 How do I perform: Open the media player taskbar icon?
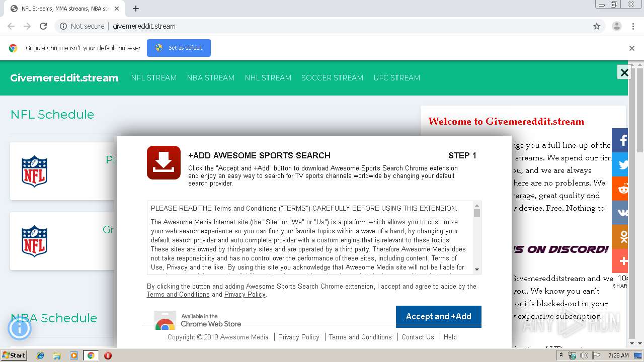click(x=73, y=355)
